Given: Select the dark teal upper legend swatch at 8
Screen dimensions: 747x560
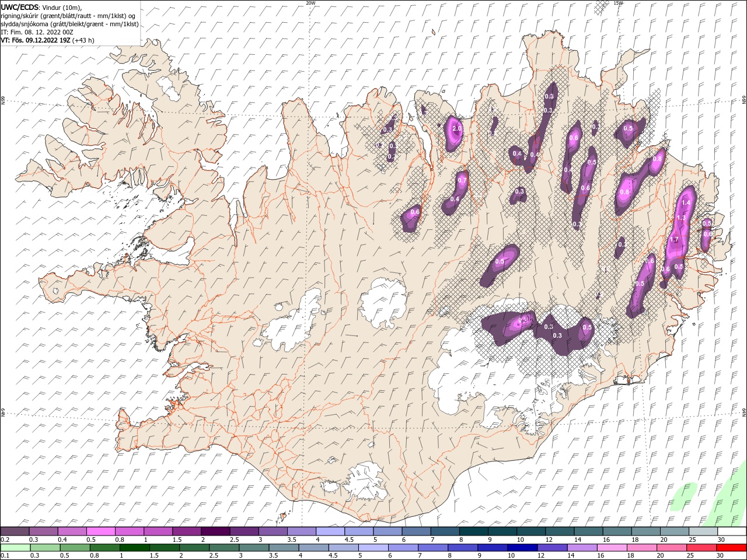Looking at the screenshot, I should click(473, 531).
